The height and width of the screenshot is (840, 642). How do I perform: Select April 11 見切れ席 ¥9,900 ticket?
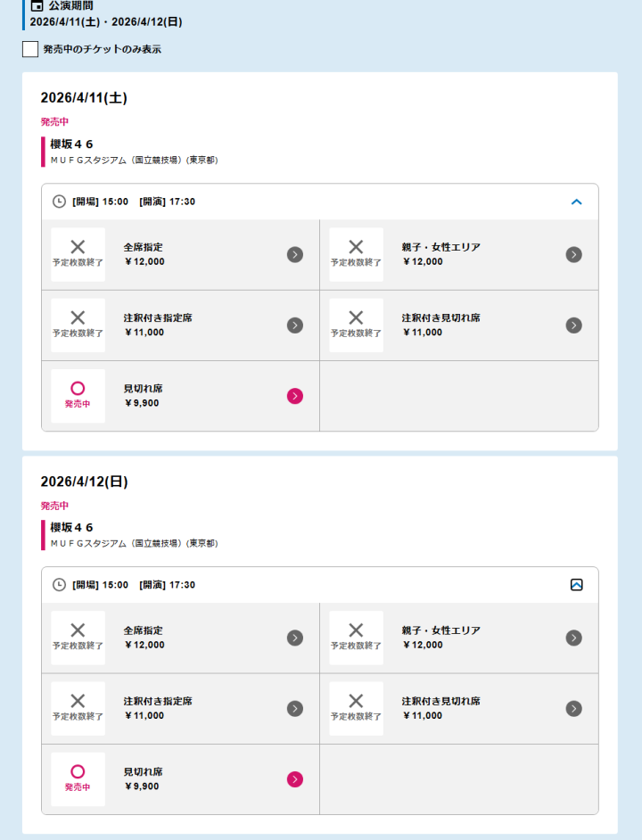coord(178,396)
